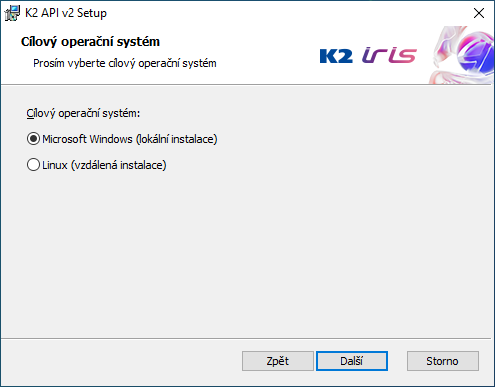
Task: Click the empty title bar area beside the window title
Action: tap(287, 13)
